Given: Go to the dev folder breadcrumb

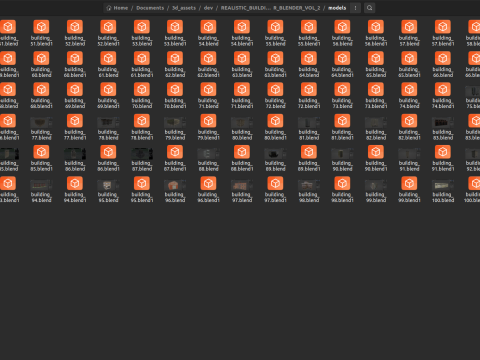Looking at the screenshot, I should click(x=208, y=8).
